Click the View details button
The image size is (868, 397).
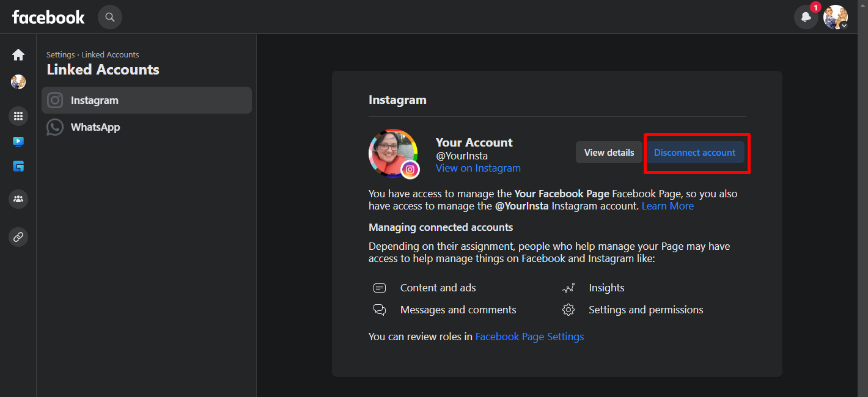point(609,153)
